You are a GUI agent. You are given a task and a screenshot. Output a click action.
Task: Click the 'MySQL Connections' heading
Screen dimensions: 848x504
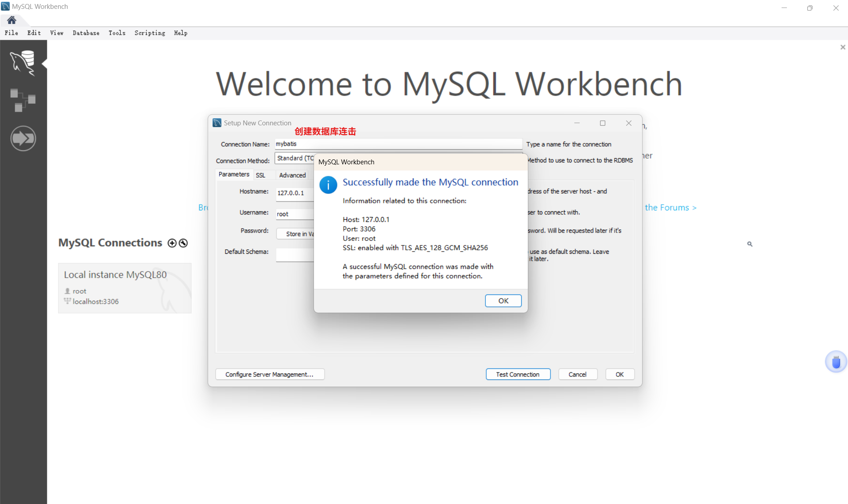110,243
